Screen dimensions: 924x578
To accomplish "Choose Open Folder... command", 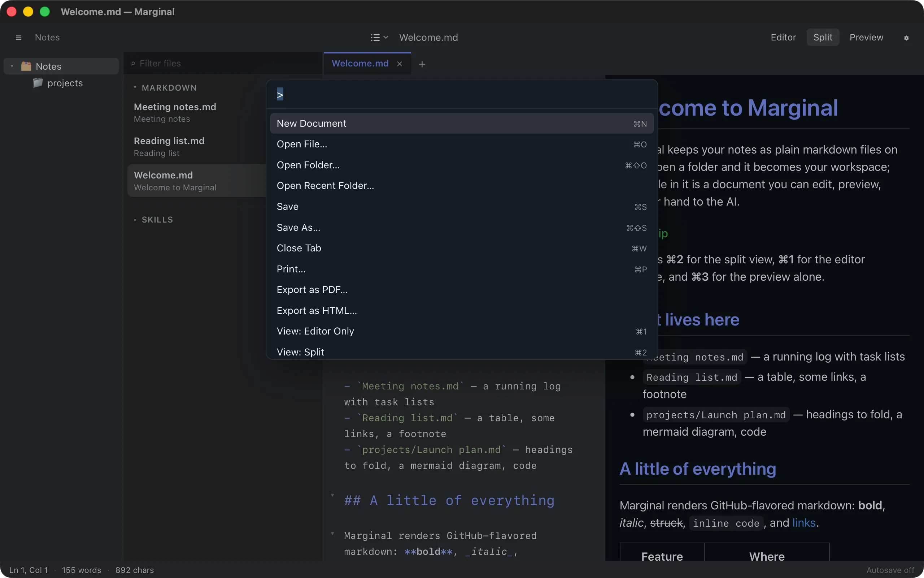I will (x=462, y=165).
